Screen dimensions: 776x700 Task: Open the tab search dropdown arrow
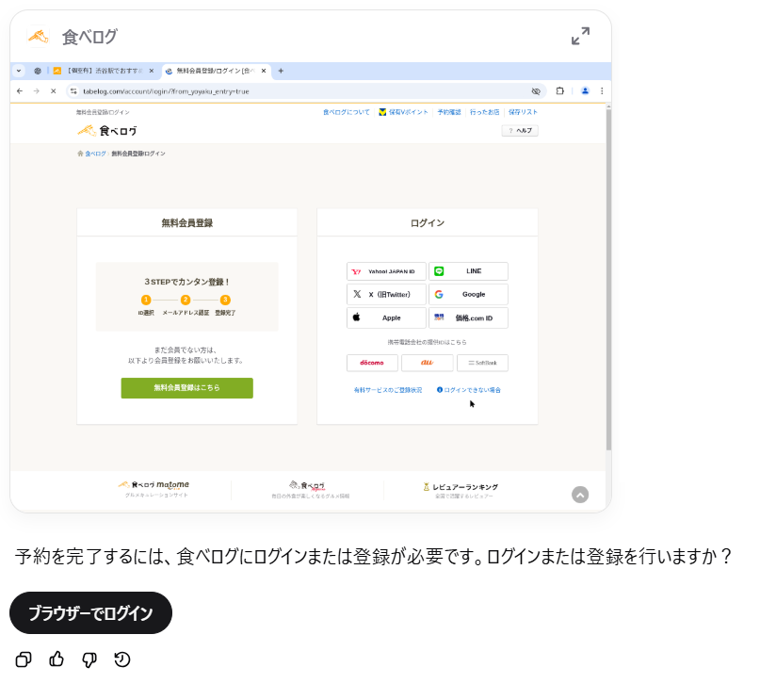(x=19, y=71)
